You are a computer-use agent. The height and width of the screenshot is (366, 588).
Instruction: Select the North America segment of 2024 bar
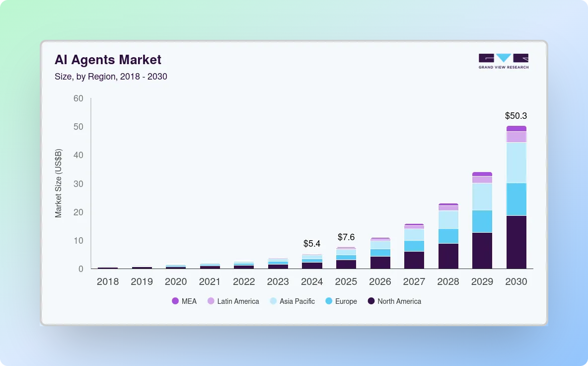click(312, 266)
